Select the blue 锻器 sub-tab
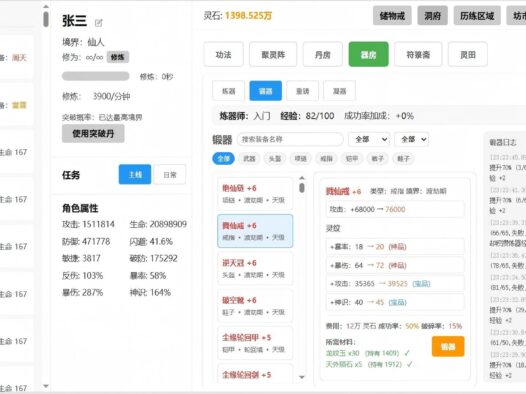 coord(265,91)
